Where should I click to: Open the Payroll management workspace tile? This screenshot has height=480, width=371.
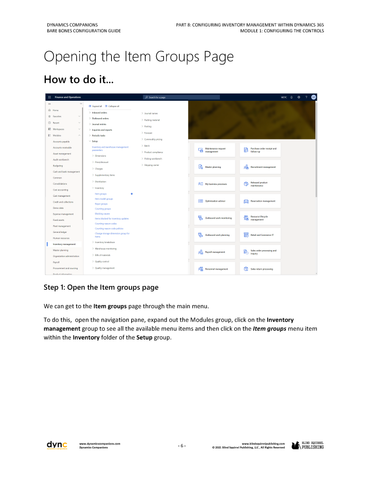point(214,252)
